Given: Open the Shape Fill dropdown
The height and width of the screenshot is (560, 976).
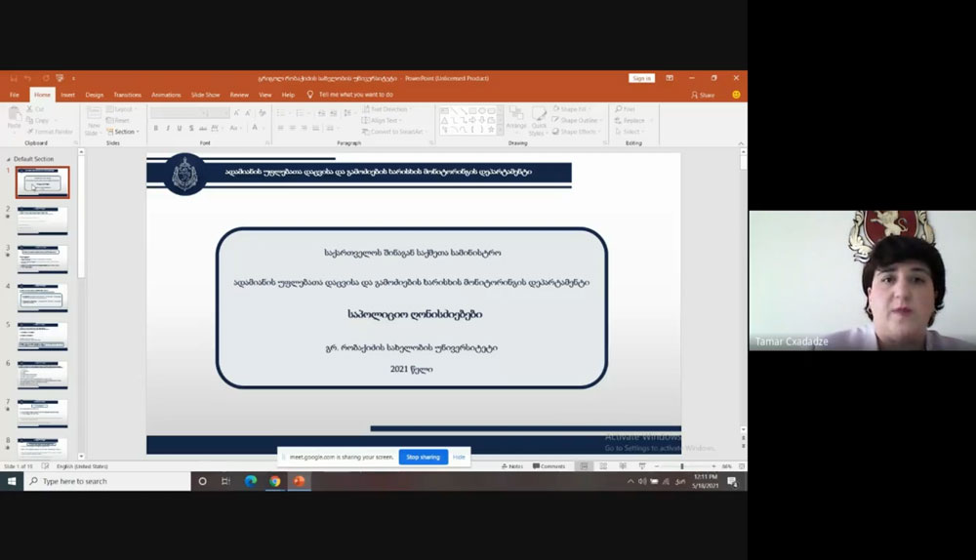Looking at the screenshot, I should [577, 109].
